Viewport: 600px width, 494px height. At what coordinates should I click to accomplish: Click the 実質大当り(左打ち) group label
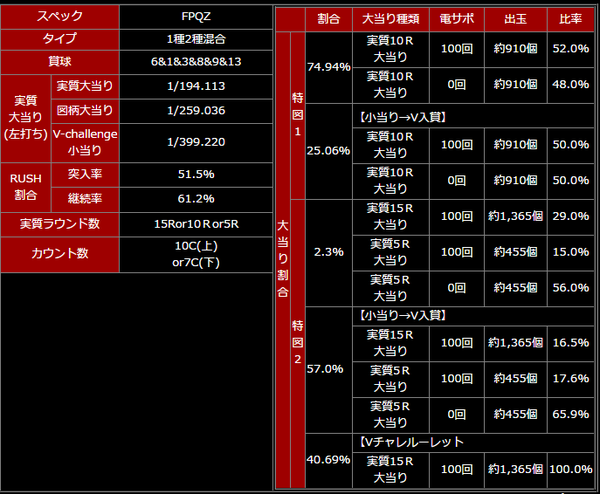pos(26,118)
